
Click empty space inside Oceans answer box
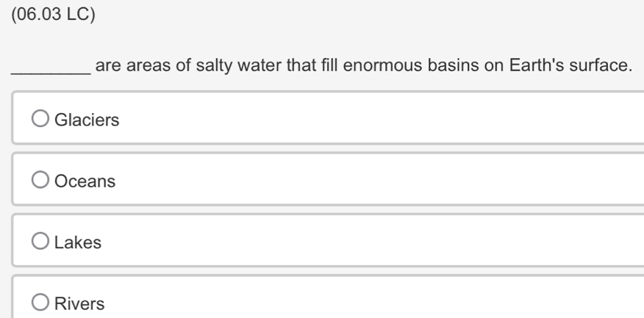click(370, 179)
